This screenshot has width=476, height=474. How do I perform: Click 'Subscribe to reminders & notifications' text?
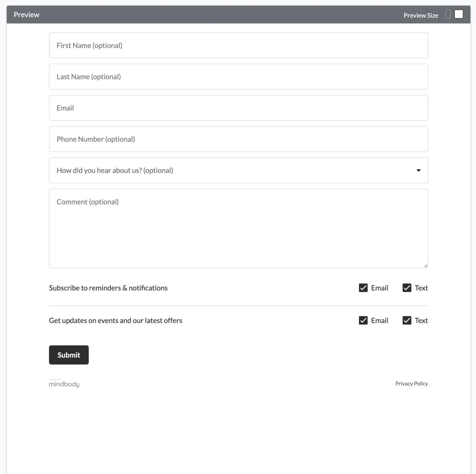point(108,288)
